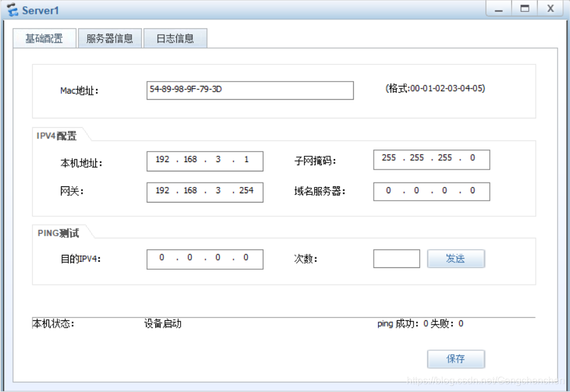The image size is (570, 392).
Task: Click the 本机地址 IP input field
Action: (205, 161)
